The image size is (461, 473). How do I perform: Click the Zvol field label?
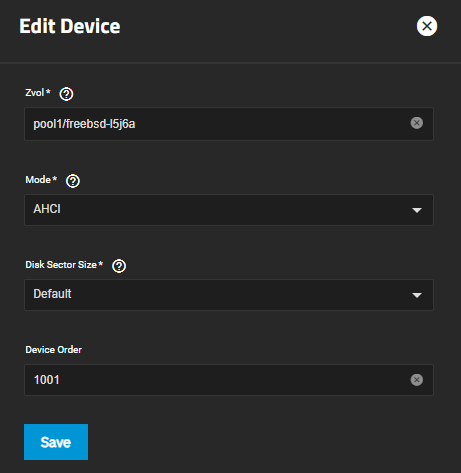tap(35, 93)
